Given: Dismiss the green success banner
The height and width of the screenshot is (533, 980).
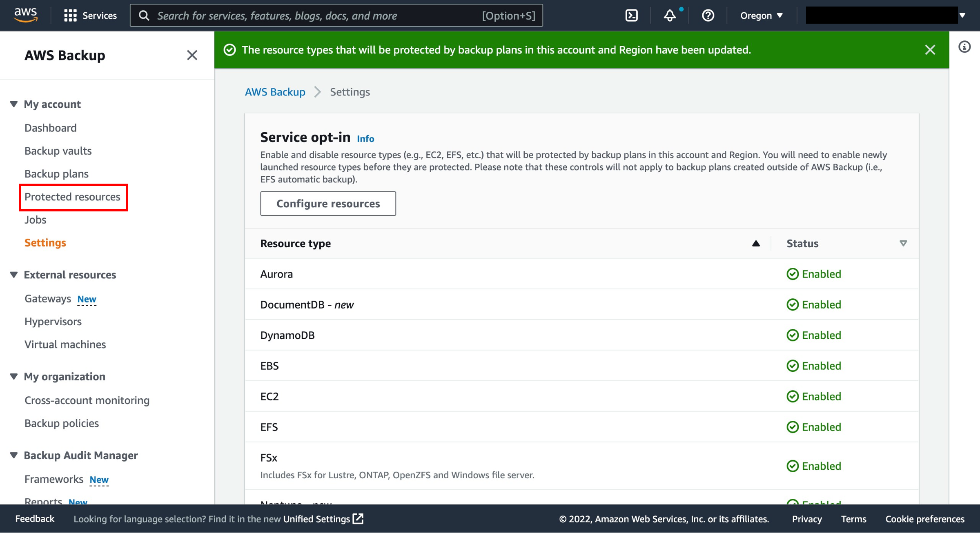Looking at the screenshot, I should 930,50.
